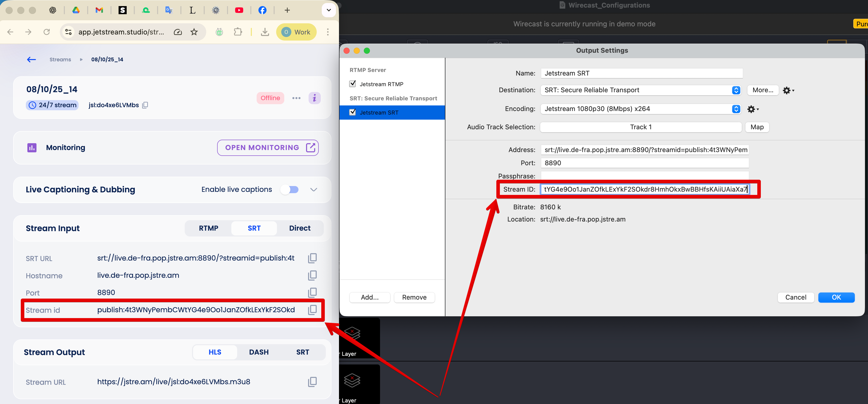
Task: Copy the Stream URL m3u8 link
Action: tap(312, 382)
